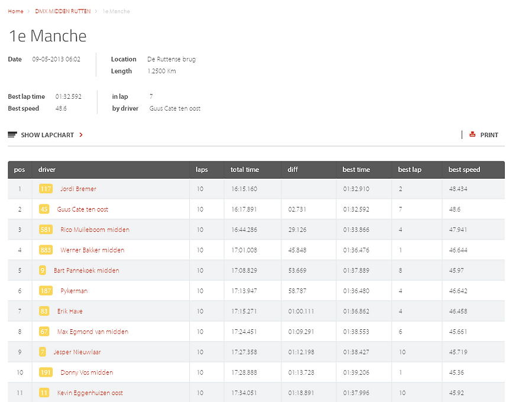The width and height of the screenshot is (532, 402).
Task: Open driver Donny Vos midden
Action: coord(87,372)
